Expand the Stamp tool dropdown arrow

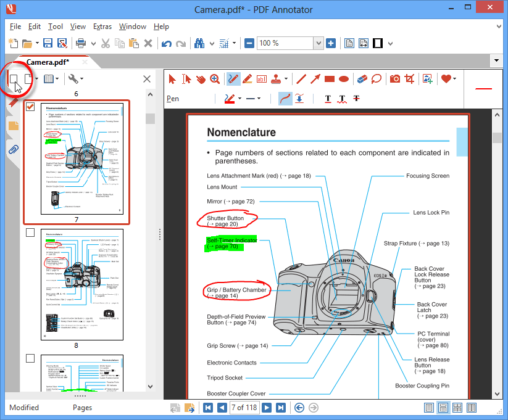(286, 79)
